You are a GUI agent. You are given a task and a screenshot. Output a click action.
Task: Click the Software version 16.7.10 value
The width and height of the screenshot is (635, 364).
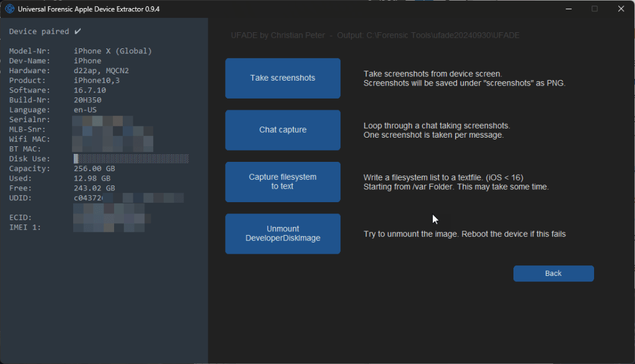pos(91,91)
